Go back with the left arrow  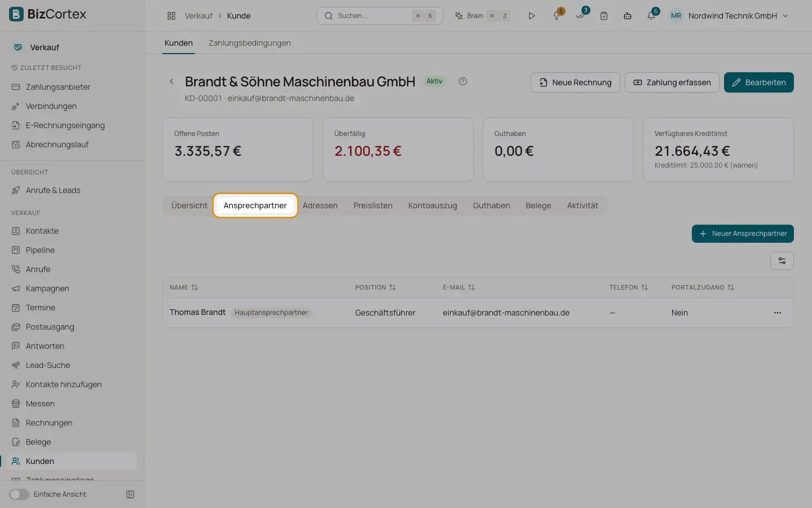[x=171, y=81]
